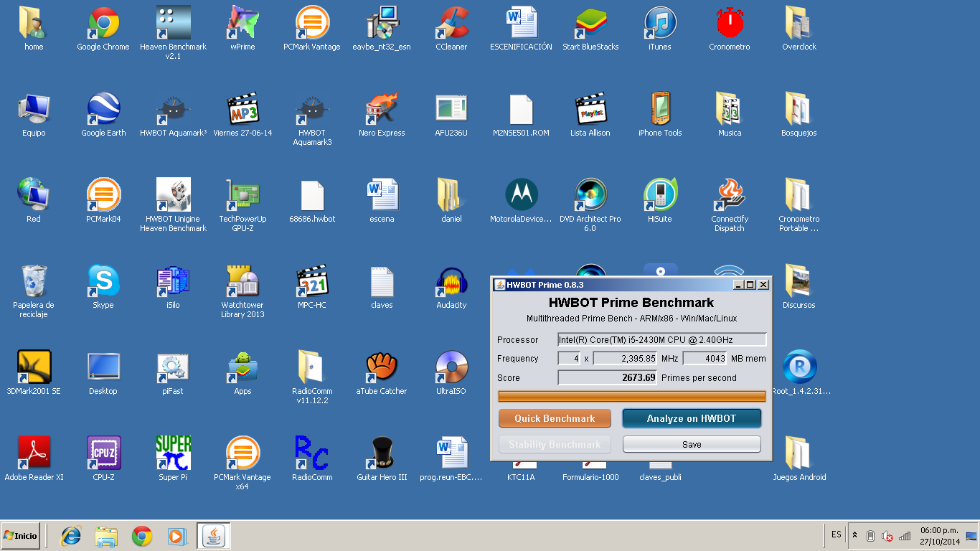Save the HWBOT Prime result
Viewport: 980px width, 551px height.
pos(692,444)
